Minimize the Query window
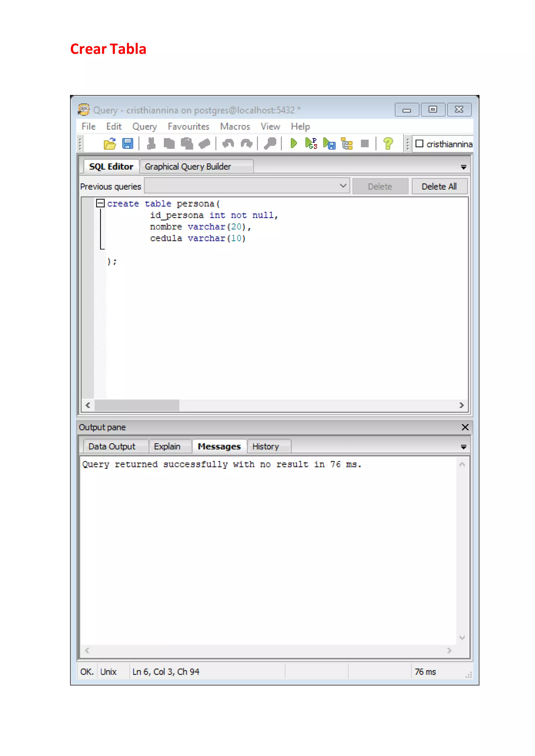The height and width of the screenshot is (756, 535). (x=407, y=110)
